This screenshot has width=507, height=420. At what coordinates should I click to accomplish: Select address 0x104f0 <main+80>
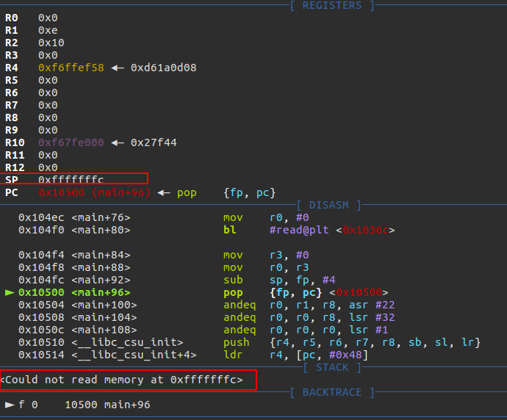(74, 230)
